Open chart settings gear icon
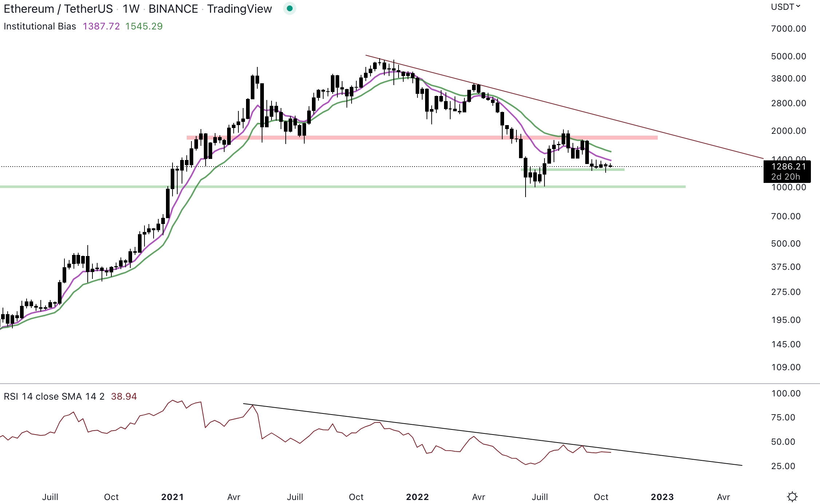 [x=792, y=496]
